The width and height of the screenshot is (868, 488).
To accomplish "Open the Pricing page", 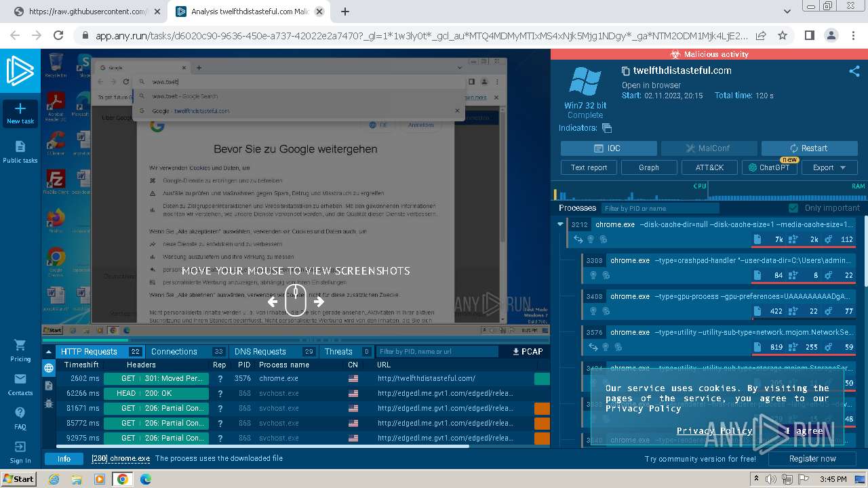I will [20, 350].
